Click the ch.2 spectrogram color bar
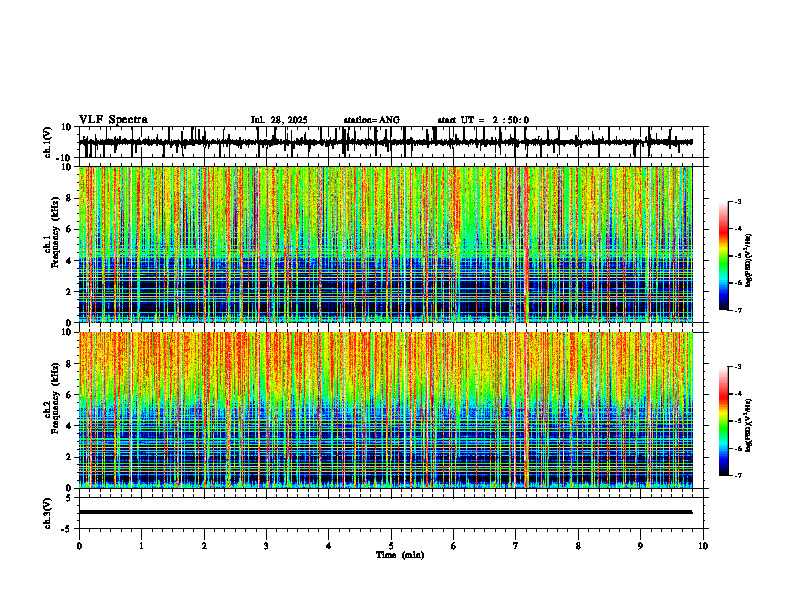 (x=723, y=421)
